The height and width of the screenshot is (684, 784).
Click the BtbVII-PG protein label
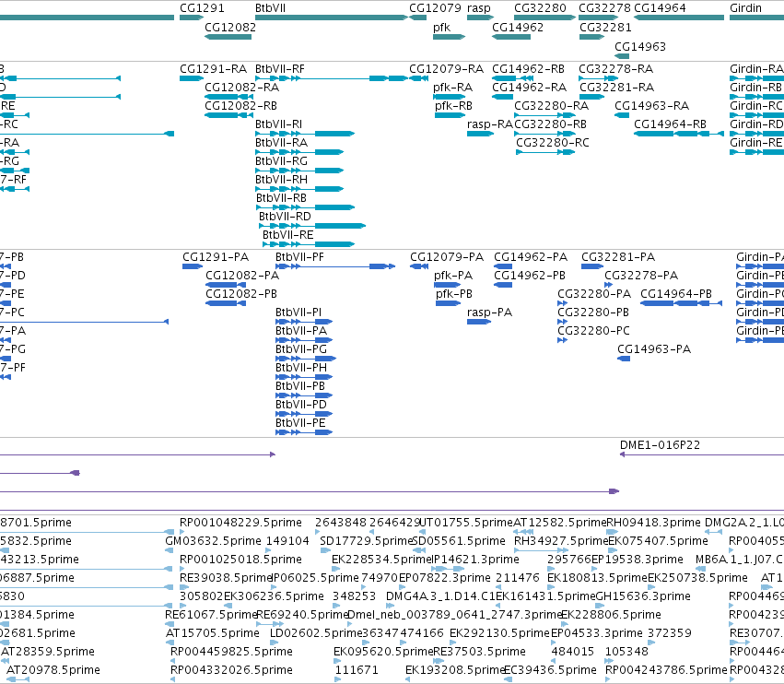(301, 348)
